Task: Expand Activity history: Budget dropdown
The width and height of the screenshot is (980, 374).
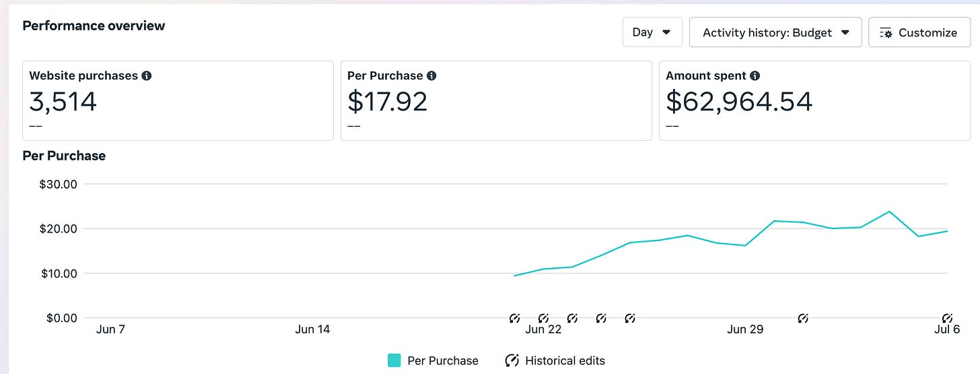Action: click(x=775, y=32)
